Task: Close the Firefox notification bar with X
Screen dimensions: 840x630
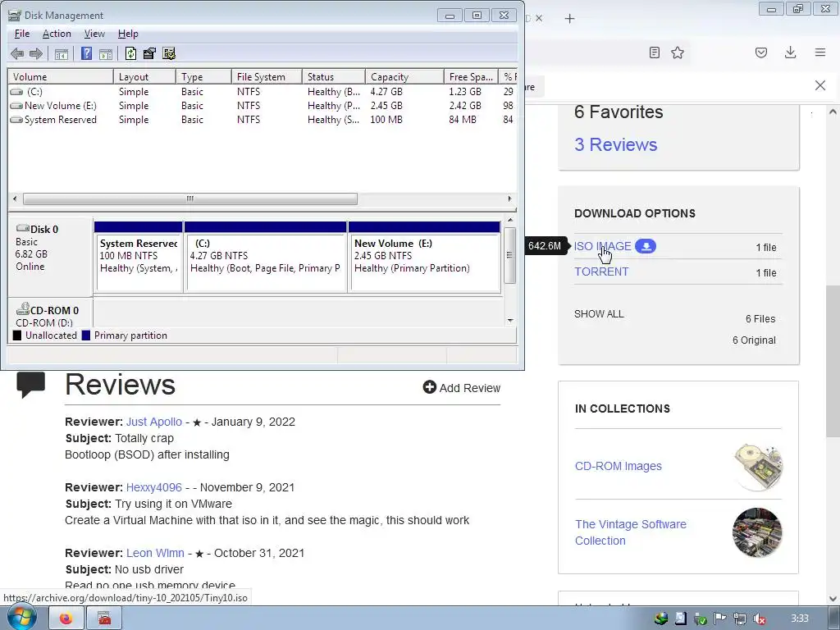Action: (x=820, y=85)
